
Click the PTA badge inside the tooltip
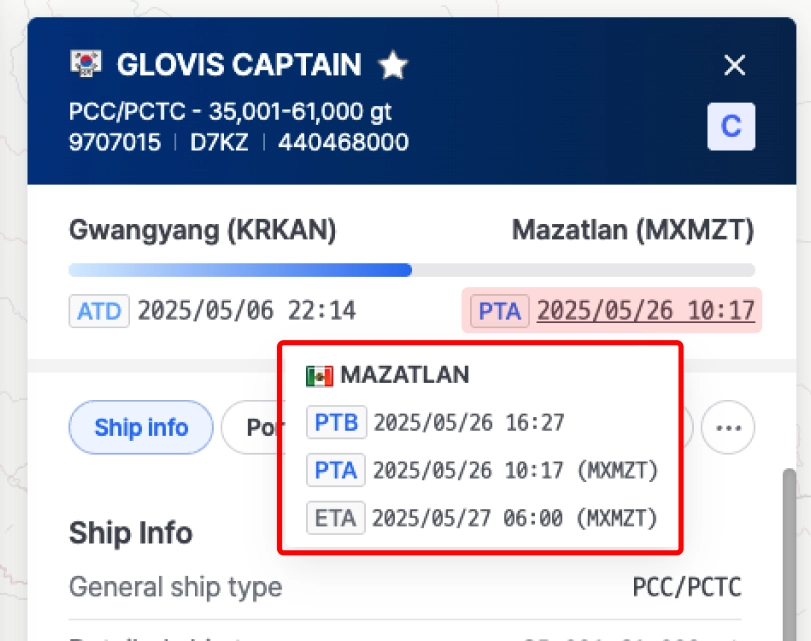337,470
